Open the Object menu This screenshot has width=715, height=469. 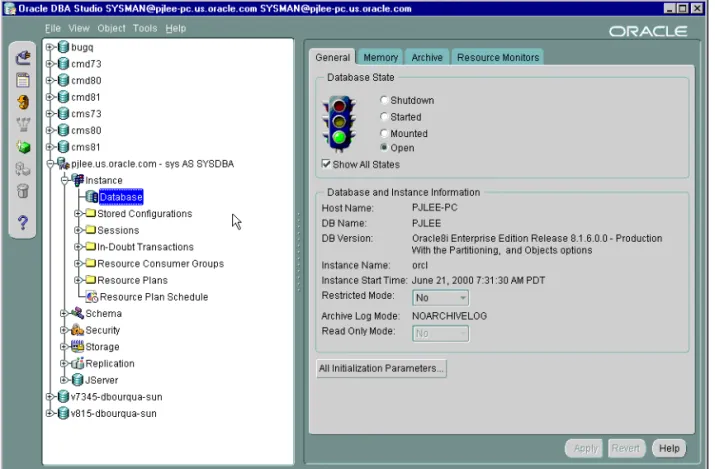pos(111,28)
